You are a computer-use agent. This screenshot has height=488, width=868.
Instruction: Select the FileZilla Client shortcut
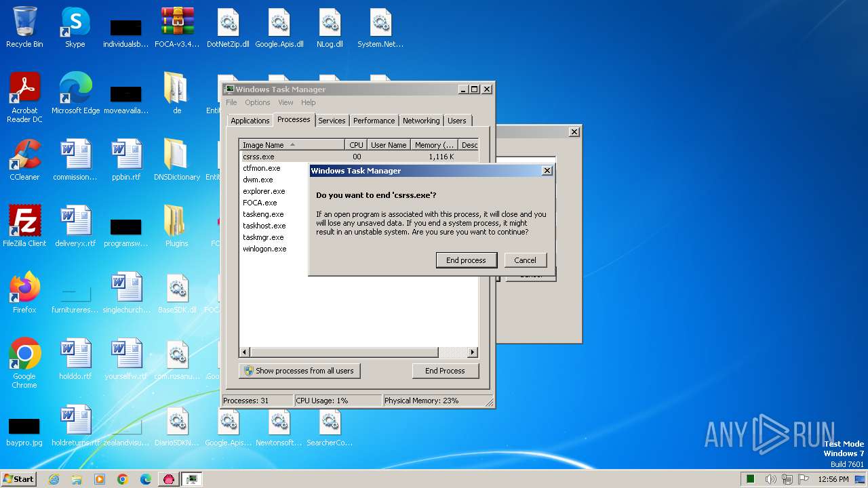point(24,227)
